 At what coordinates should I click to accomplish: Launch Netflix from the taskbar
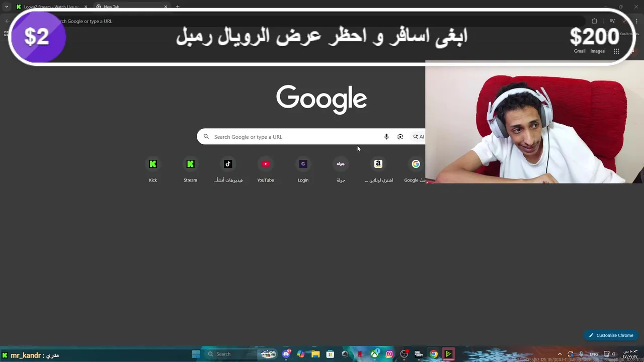coord(360,354)
